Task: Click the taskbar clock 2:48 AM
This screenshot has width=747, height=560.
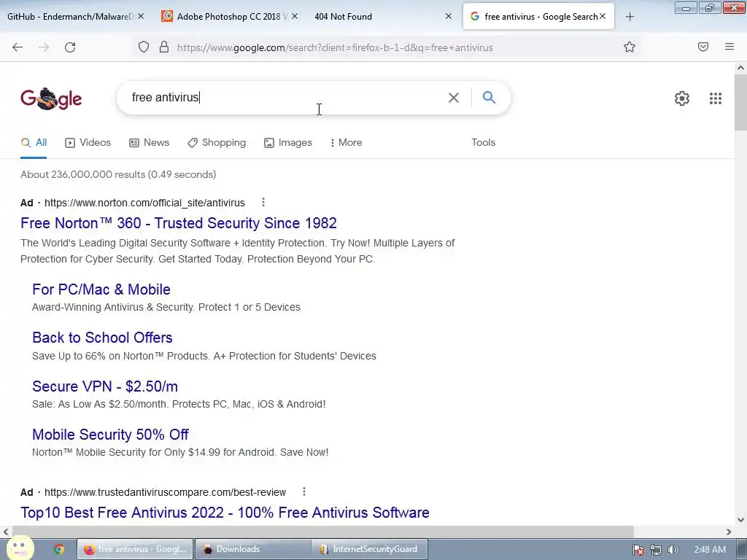Action: pos(710,550)
